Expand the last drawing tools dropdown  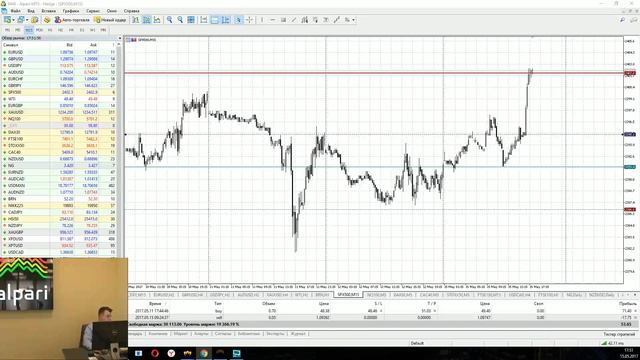point(353,20)
